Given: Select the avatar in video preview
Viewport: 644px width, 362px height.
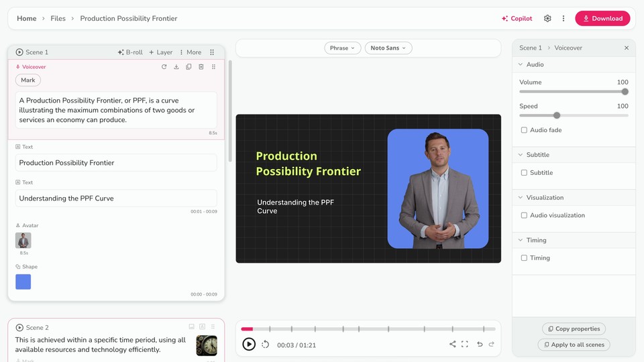Looking at the screenshot, I should tap(438, 189).
